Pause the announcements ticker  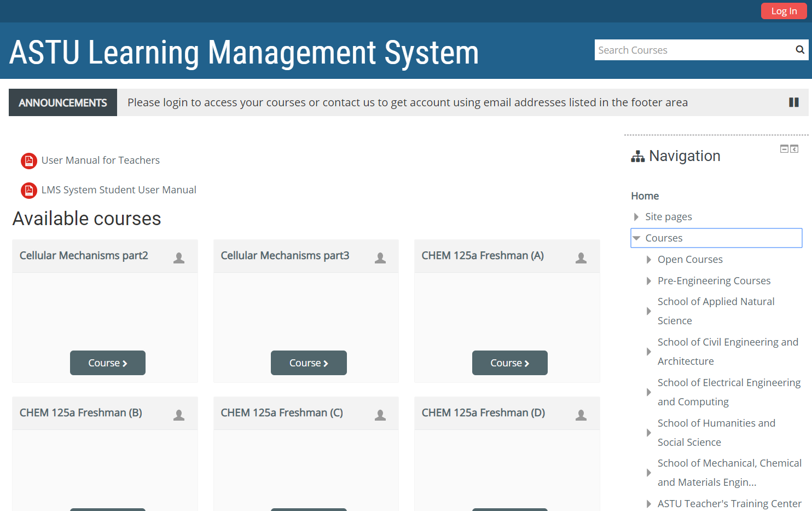tap(793, 102)
